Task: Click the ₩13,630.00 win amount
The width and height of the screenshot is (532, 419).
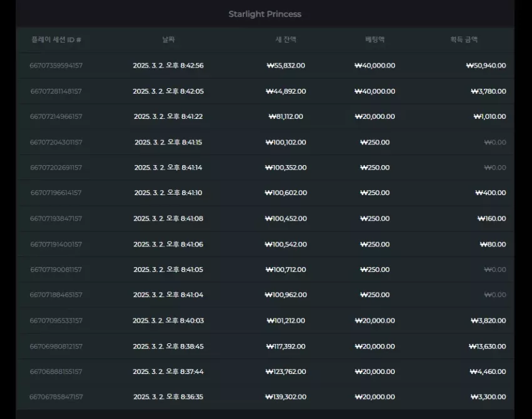Action: pyautogui.click(x=487, y=346)
